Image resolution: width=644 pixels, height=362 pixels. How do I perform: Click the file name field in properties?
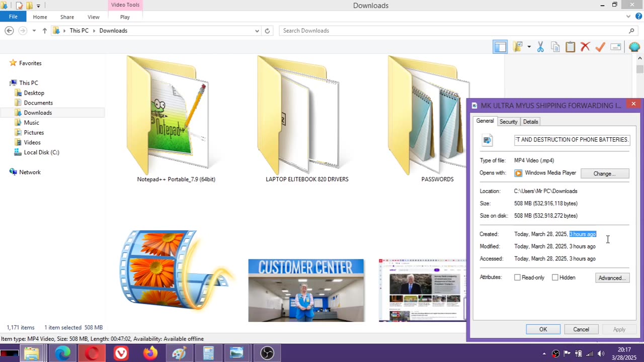572,140
